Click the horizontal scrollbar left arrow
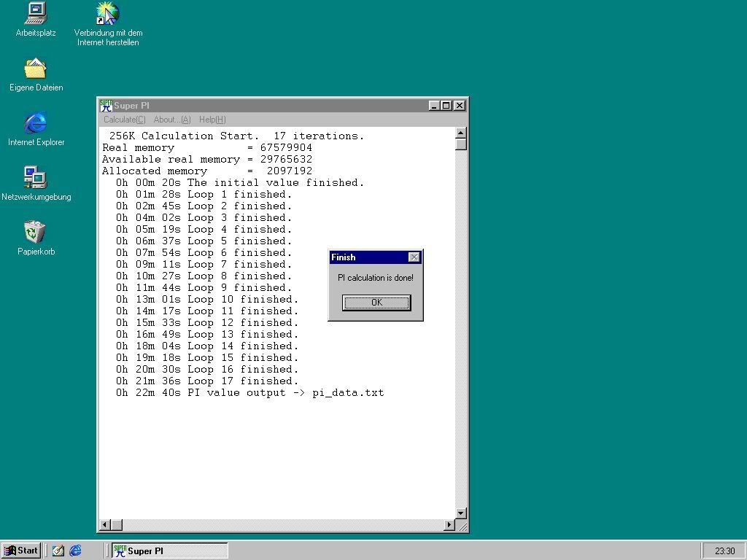The width and height of the screenshot is (747, 560). (105, 525)
